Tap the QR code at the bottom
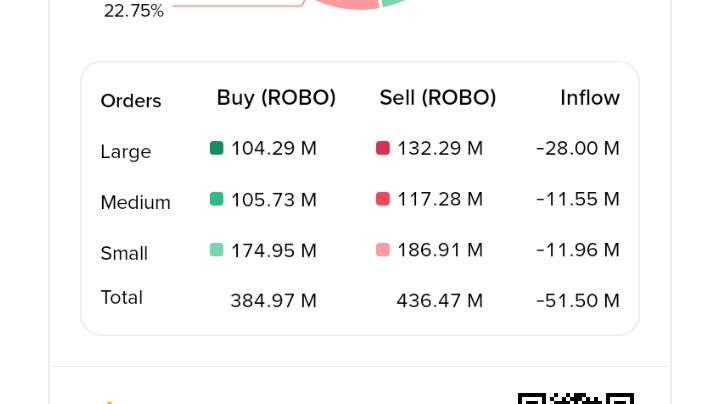This screenshot has width=720, height=404. coord(576,398)
